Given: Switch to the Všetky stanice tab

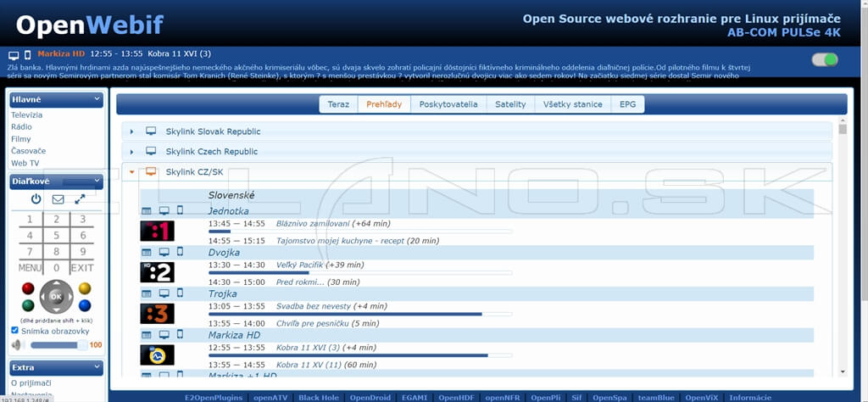Looking at the screenshot, I should [x=572, y=104].
